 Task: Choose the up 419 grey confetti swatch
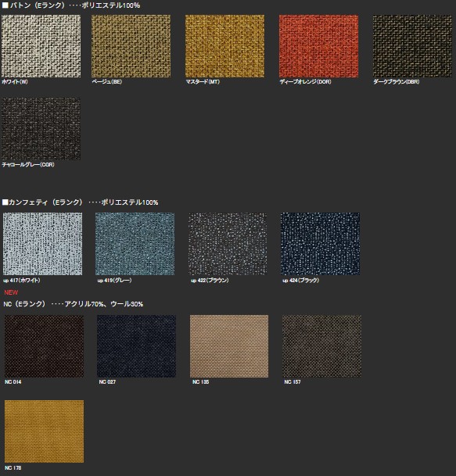click(x=135, y=244)
